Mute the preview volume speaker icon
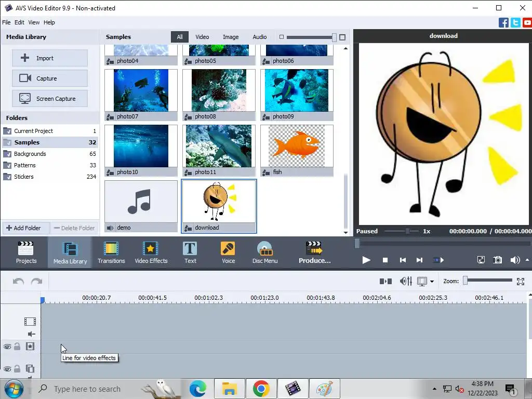Viewport: 532px width, 399px height. click(x=515, y=260)
